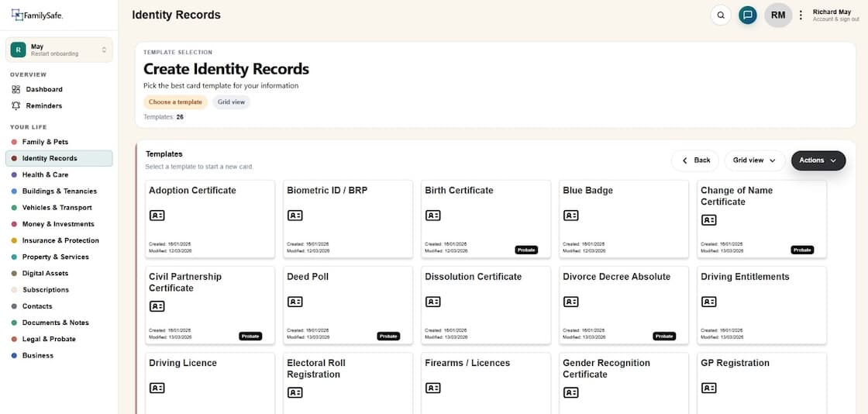The width and height of the screenshot is (868, 414).
Task: Click ID card icon on Change of Name Certificate
Action: [x=709, y=219]
